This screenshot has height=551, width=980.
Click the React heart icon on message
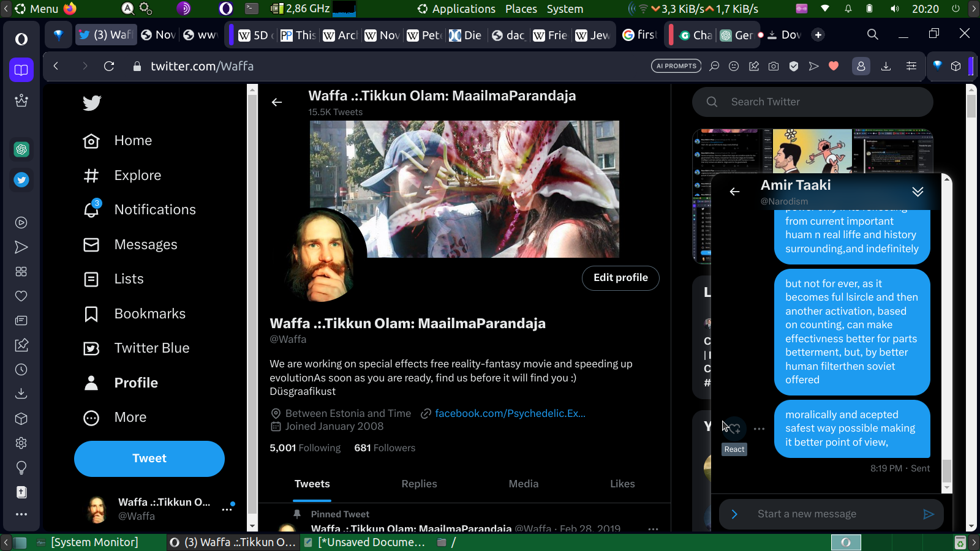point(734,429)
